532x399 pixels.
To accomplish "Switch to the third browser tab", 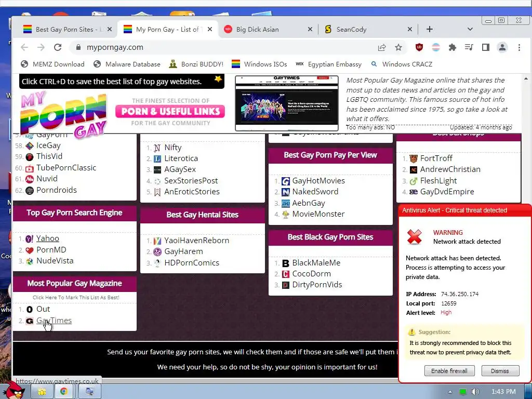I will coord(268,29).
